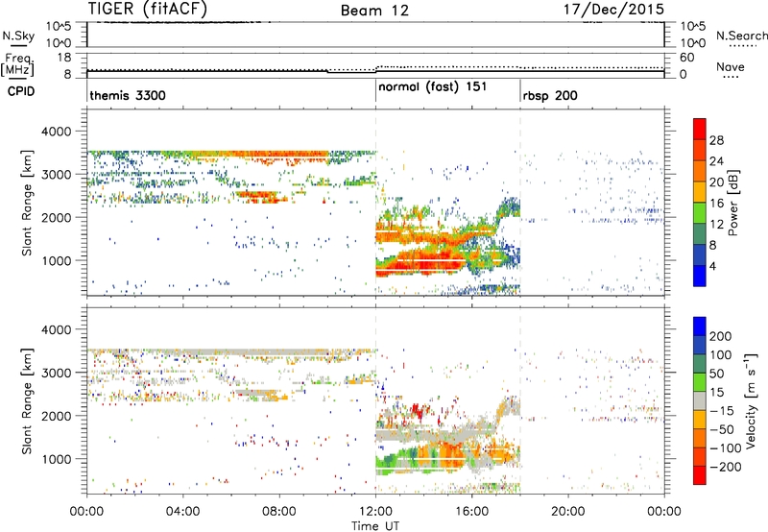
Task: Click the 17/Dec/2015 date text
Action: click(613, 9)
